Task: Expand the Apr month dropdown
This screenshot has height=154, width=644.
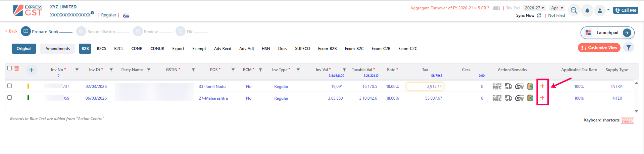Action: [x=557, y=8]
